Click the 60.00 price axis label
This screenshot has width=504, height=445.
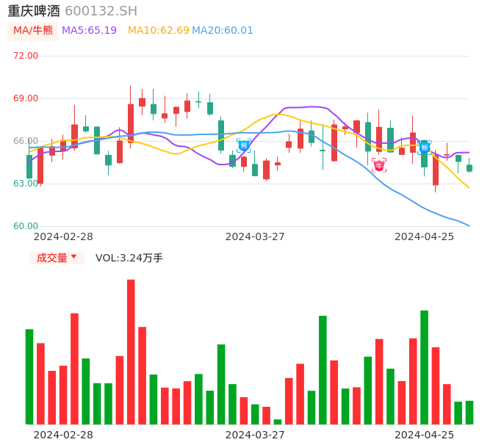tap(26, 226)
